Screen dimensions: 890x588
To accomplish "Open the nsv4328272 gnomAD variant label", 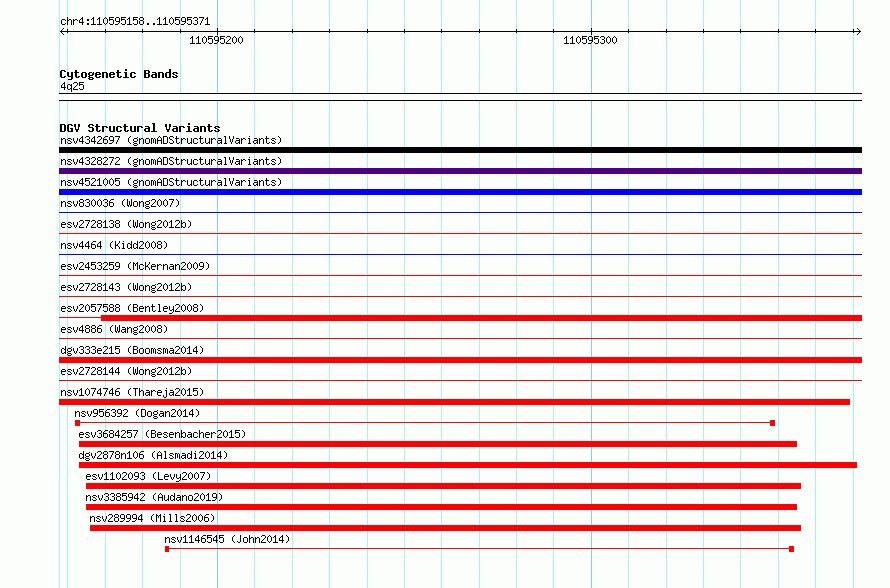I will (171, 161).
